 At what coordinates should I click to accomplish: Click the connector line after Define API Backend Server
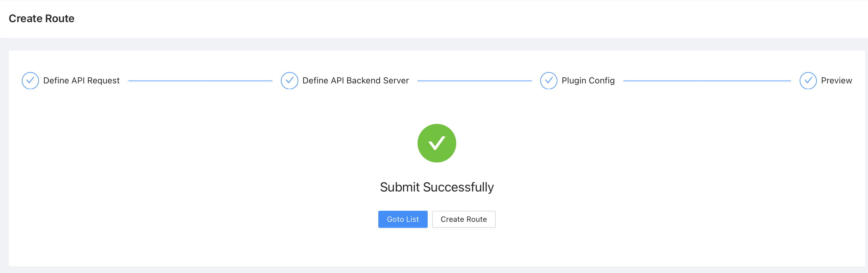[x=474, y=81]
